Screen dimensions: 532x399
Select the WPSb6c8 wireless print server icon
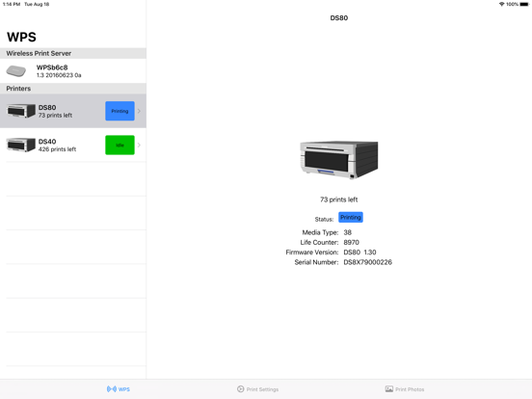(16, 71)
